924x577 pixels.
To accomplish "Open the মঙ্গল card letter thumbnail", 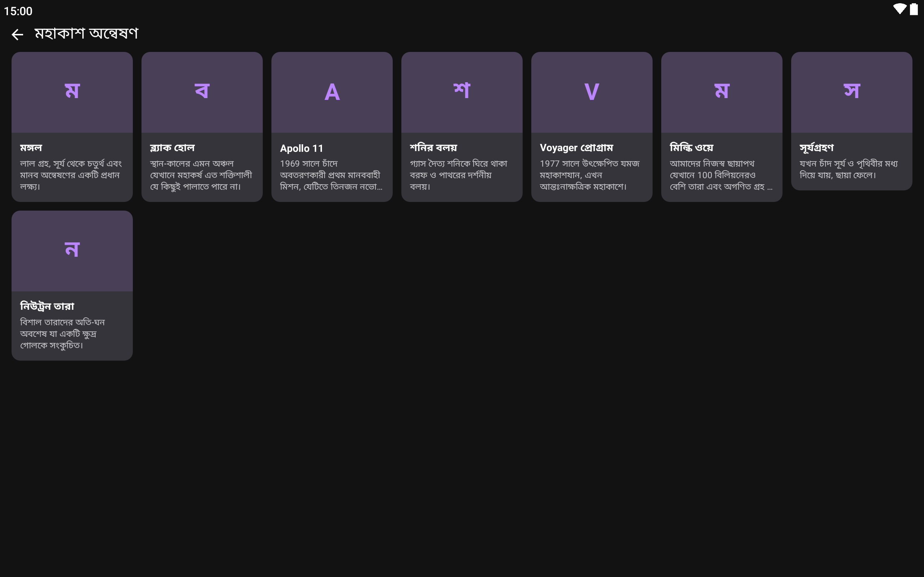I will tap(72, 92).
